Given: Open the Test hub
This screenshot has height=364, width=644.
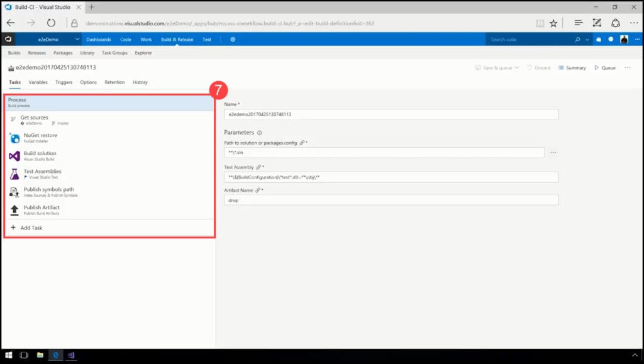Looking at the screenshot, I should click(x=206, y=40).
